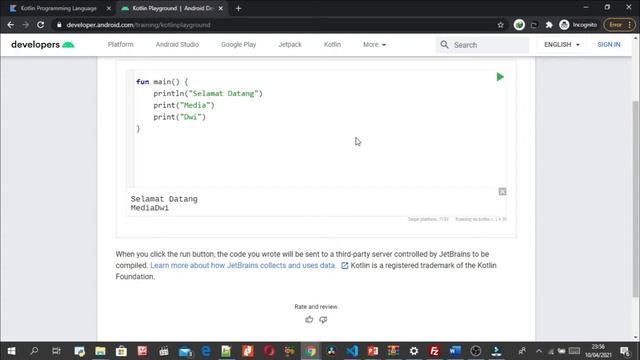
Task: Open Microsoft Edge from the taskbar
Action: coord(206,351)
